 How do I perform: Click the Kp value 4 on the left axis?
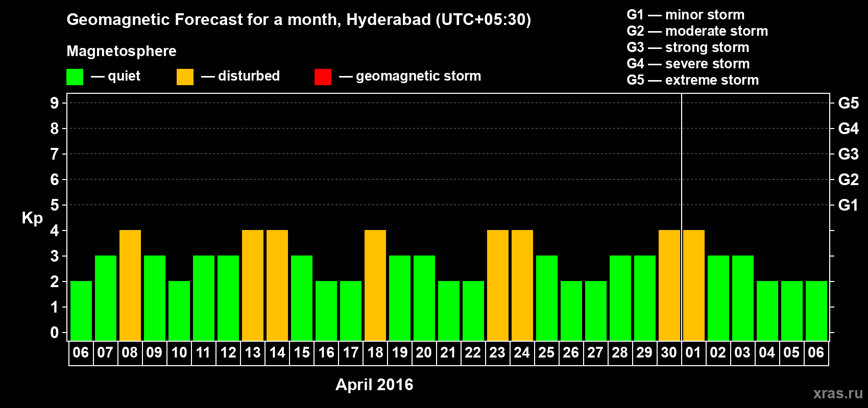click(54, 231)
